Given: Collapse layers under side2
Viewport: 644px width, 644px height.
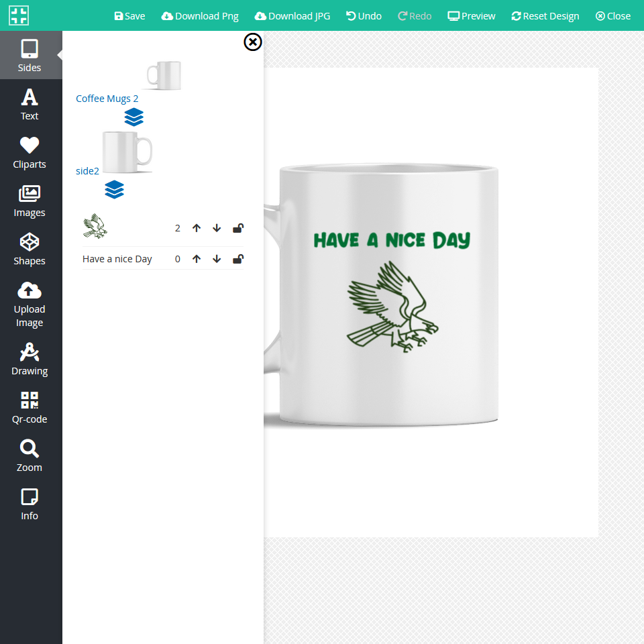Looking at the screenshot, I should pos(115,190).
